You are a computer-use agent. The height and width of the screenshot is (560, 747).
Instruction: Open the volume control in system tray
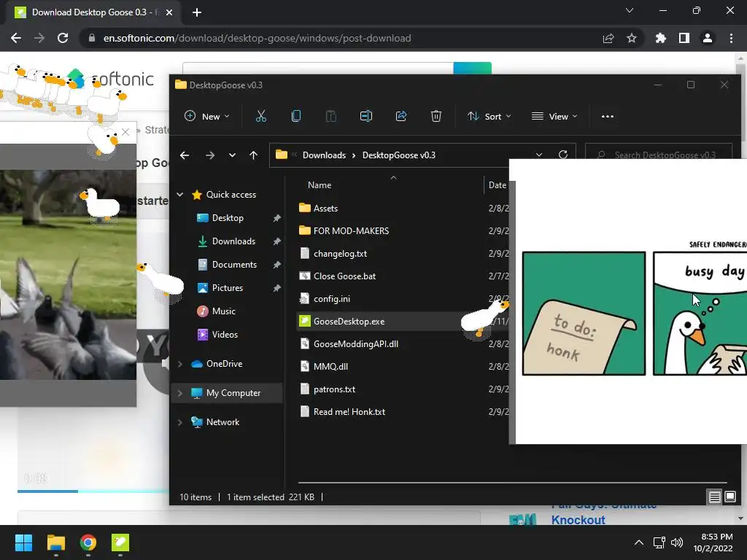point(677,542)
